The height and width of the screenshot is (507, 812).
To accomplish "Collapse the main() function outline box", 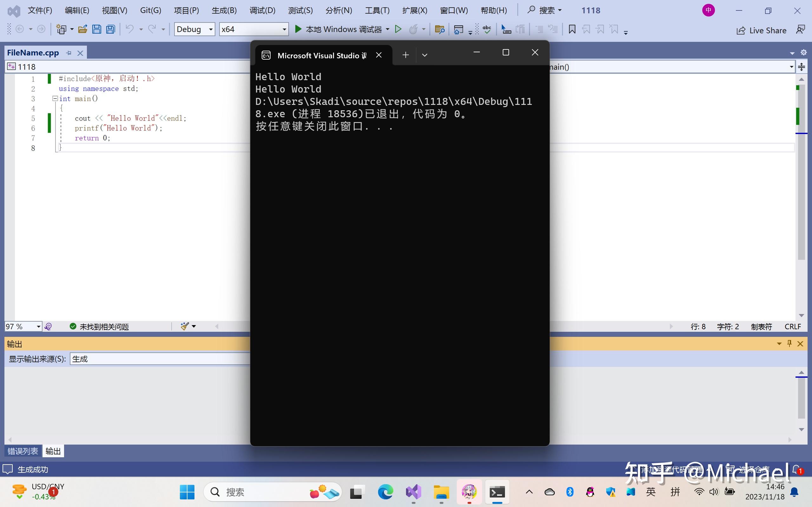I will tap(55, 99).
